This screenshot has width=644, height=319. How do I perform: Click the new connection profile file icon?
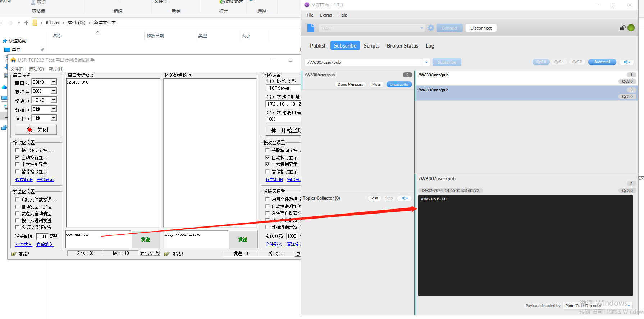pos(311,28)
